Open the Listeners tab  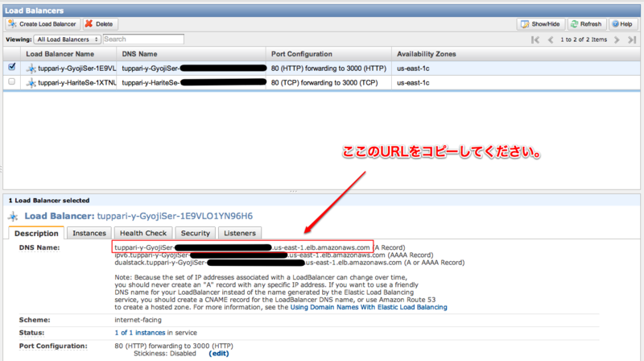[239, 233]
